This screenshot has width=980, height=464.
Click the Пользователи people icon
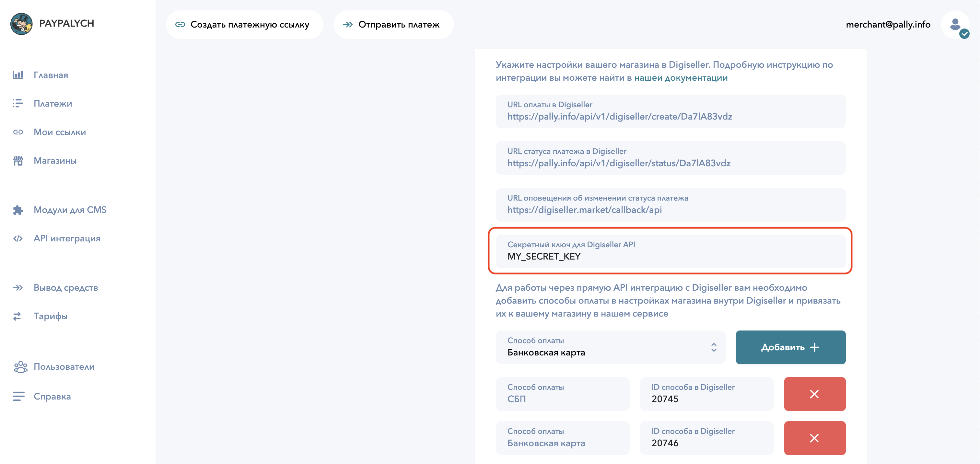(x=20, y=367)
